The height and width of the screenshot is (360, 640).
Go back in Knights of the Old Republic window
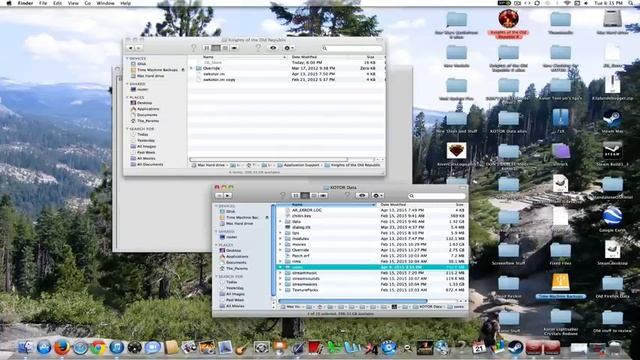(131, 48)
